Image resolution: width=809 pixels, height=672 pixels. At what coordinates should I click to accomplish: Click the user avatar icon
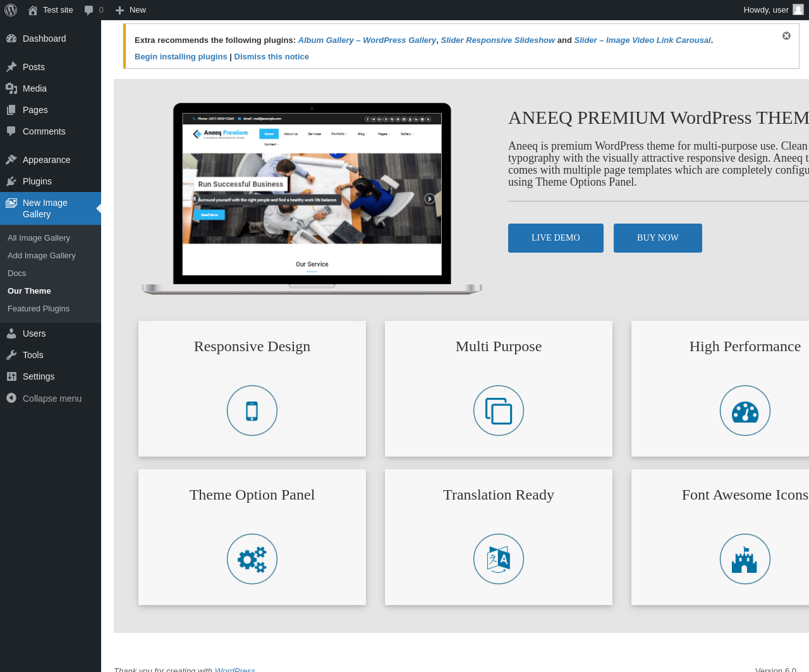click(798, 9)
